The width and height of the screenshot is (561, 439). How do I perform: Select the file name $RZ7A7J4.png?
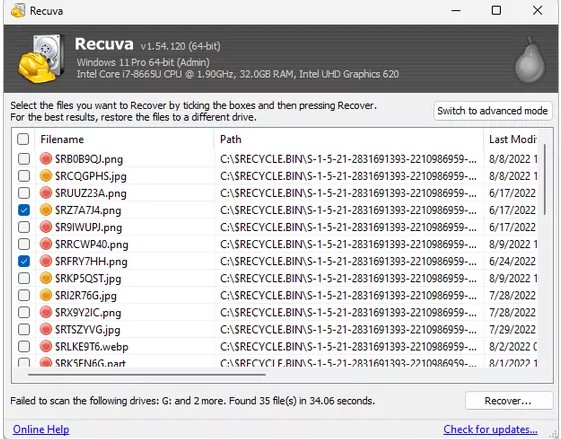(88, 210)
